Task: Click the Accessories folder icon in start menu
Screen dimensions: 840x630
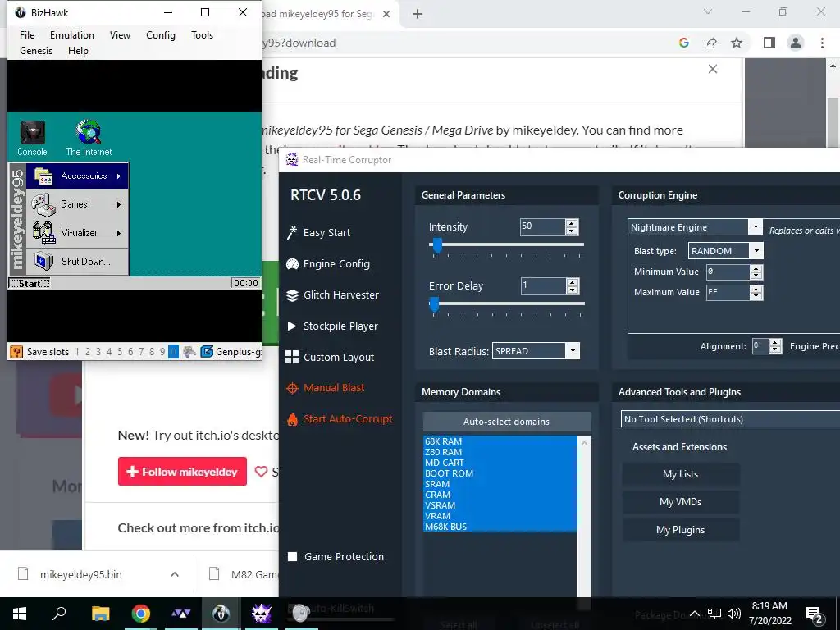Action: (x=43, y=176)
